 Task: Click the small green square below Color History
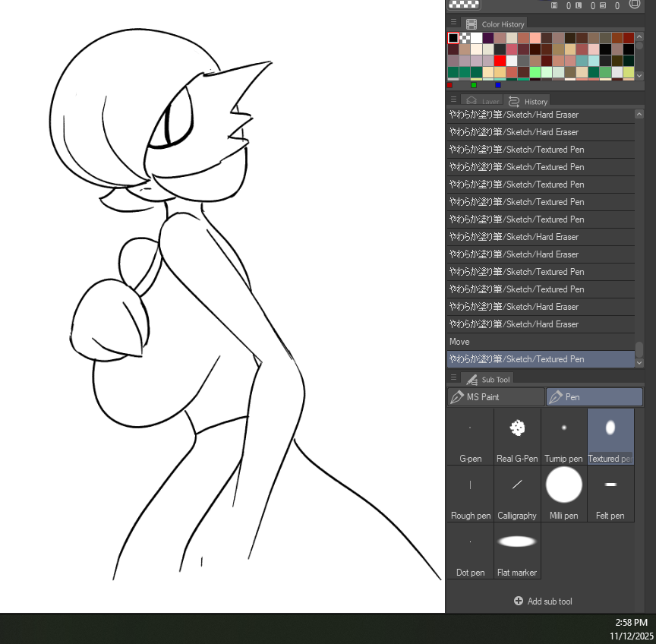coord(474,85)
